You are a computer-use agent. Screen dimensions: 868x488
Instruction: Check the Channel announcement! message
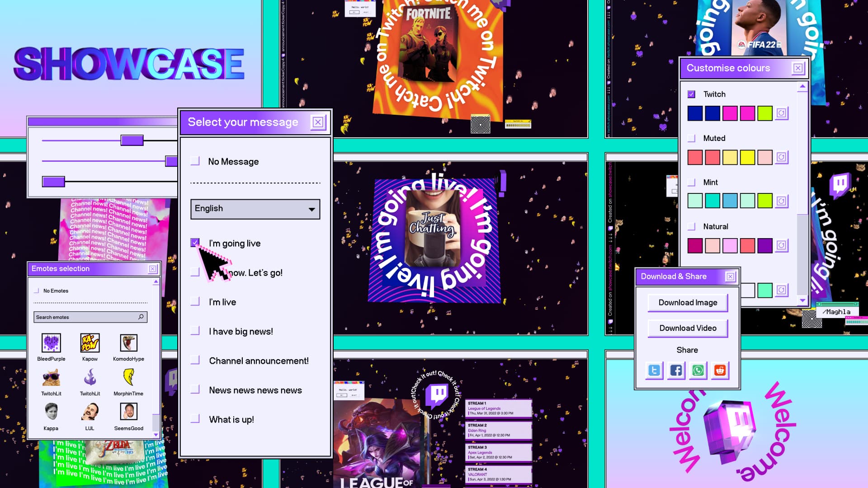tap(195, 360)
